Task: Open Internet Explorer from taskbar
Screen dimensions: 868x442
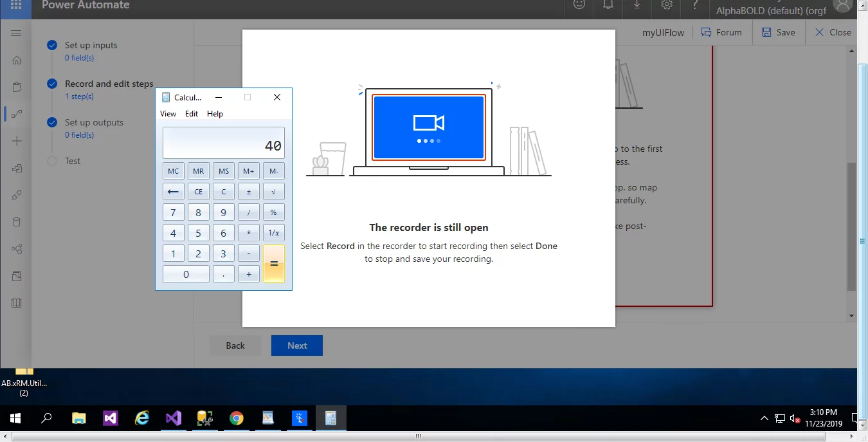Action: [x=141, y=419]
